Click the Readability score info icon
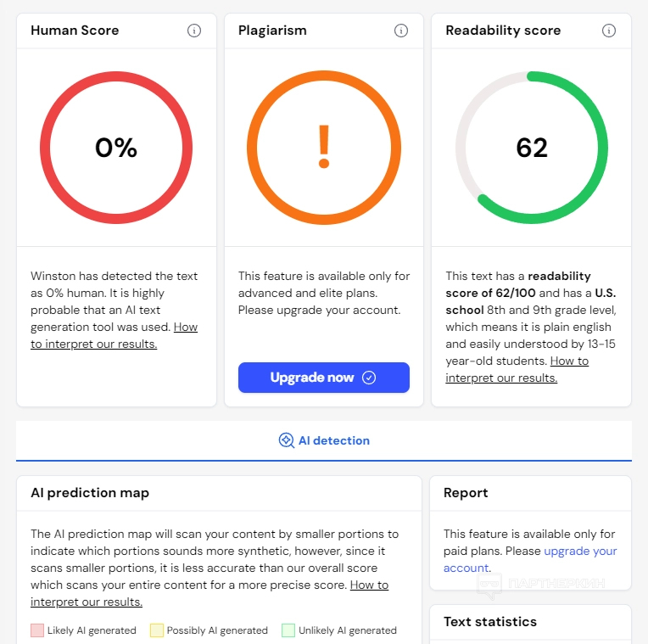Image resolution: width=648 pixels, height=644 pixels. pyautogui.click(x=608, y=31)
